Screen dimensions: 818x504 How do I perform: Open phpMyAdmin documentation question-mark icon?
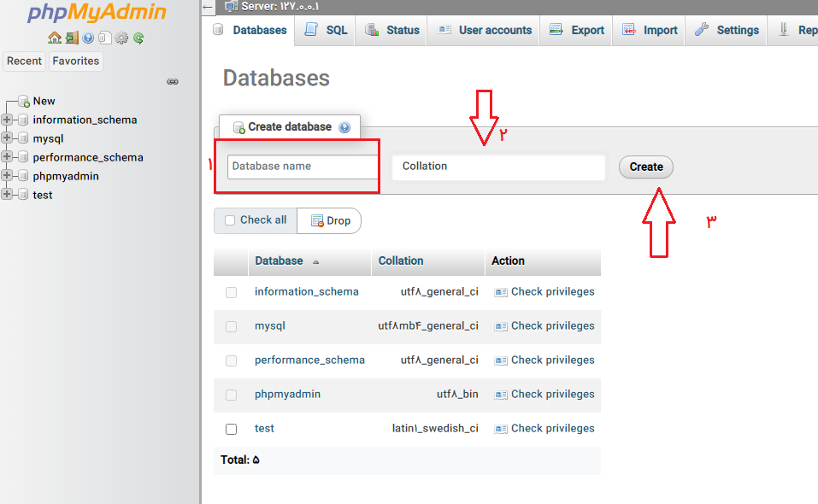pos(88,38)
